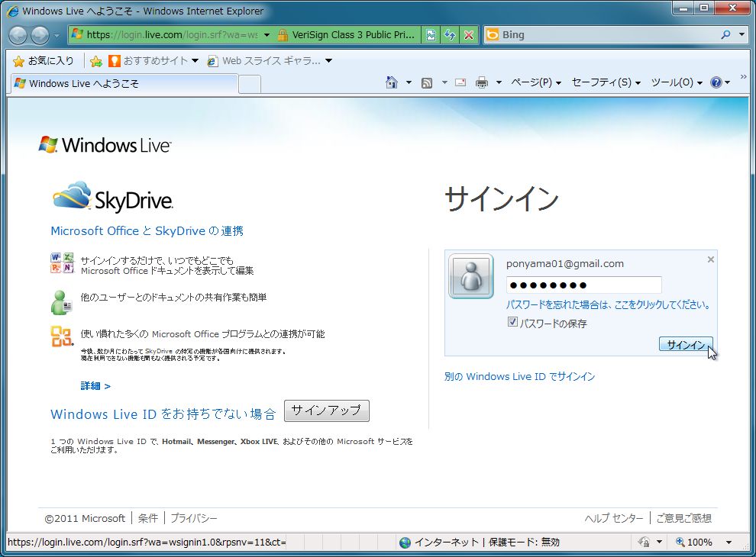Click the Compatibility View icon
Image resolution: width=756 pixels, height=557 pixels.
click(431, 34)
